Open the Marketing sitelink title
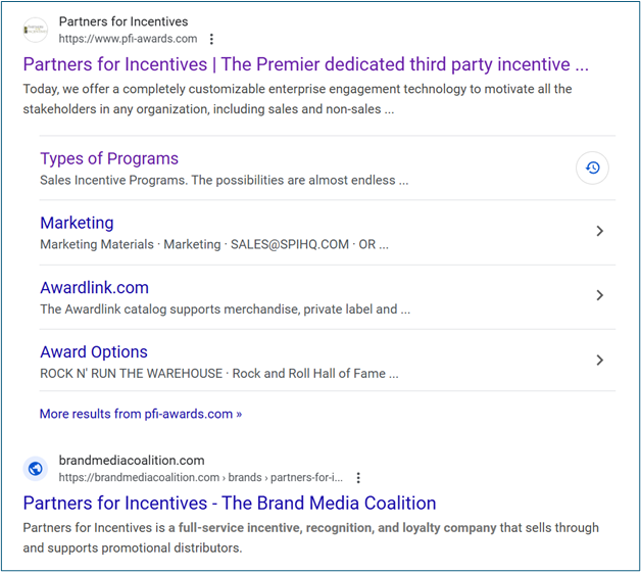642x572 pixels. click(x=77, y=223)
